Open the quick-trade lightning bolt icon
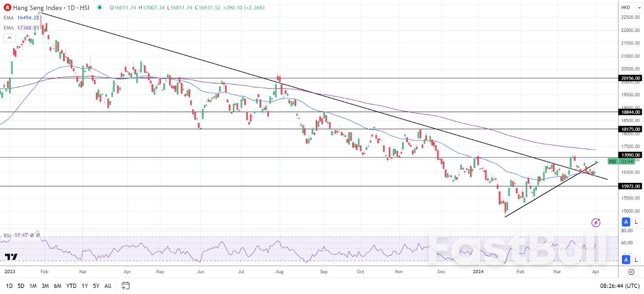The height and width of the screenshot is (294, 644). tap(595, 222)
